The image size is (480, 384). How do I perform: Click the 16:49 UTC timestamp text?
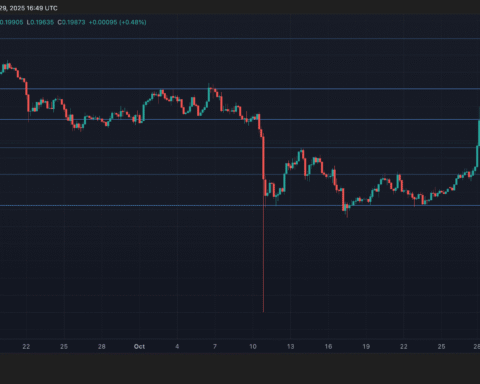tap(42, 8)
